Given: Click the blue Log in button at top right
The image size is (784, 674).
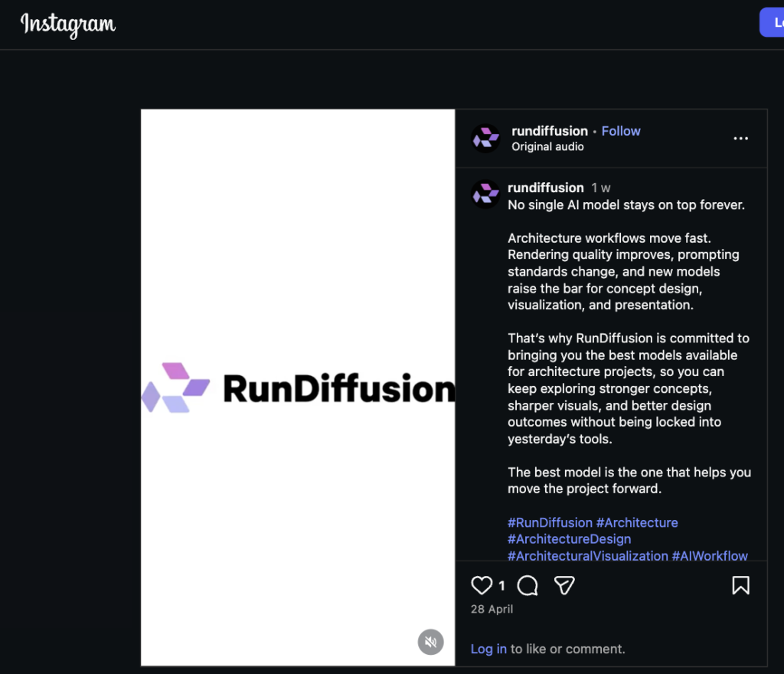Looking at the screenshot, I should point(772,22).
